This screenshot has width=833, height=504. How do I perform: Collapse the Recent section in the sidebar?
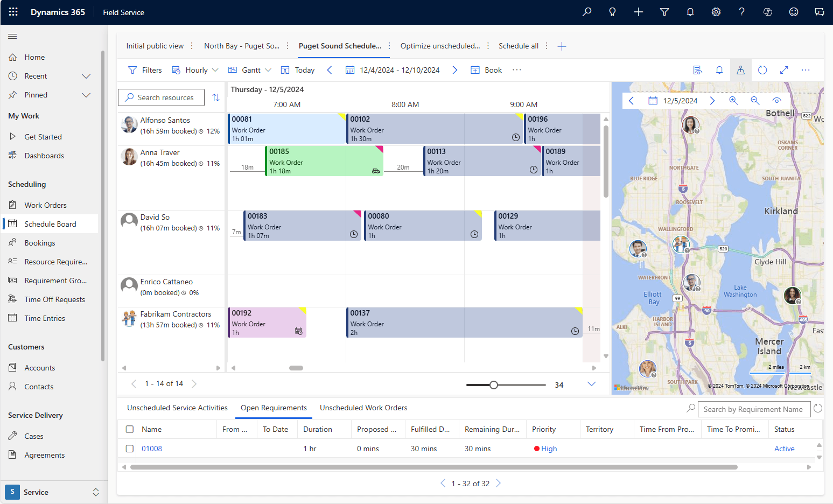86,76
